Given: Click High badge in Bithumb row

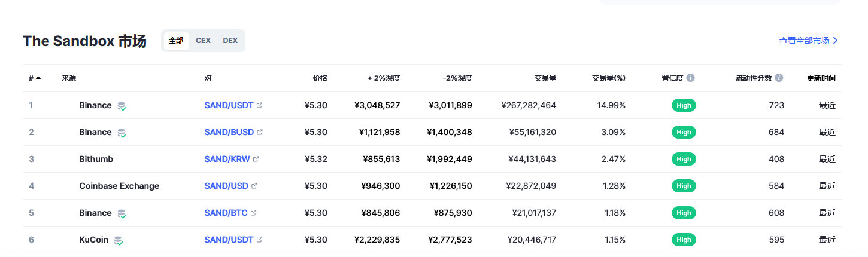Looking at the screenshot, I should [684, 159].
